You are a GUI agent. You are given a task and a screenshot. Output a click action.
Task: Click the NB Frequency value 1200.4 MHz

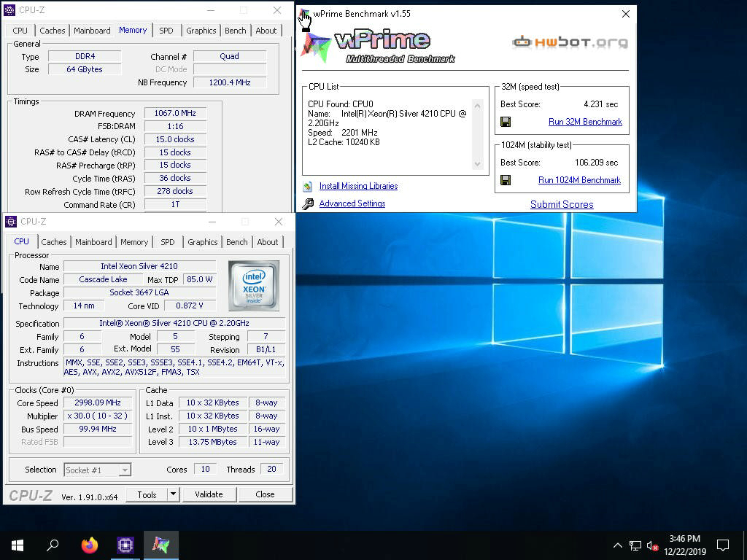(230, 82)
